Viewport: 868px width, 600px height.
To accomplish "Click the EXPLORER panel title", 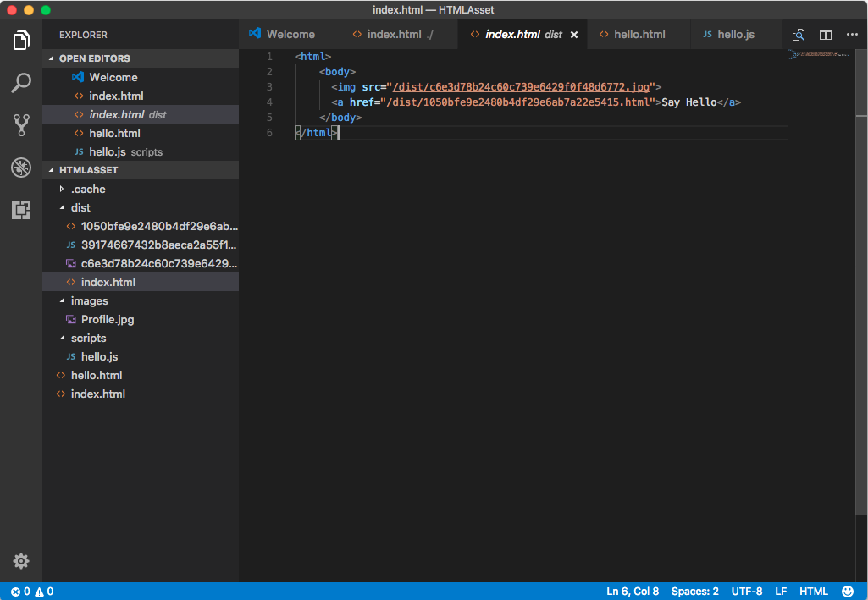I will 83,35.
